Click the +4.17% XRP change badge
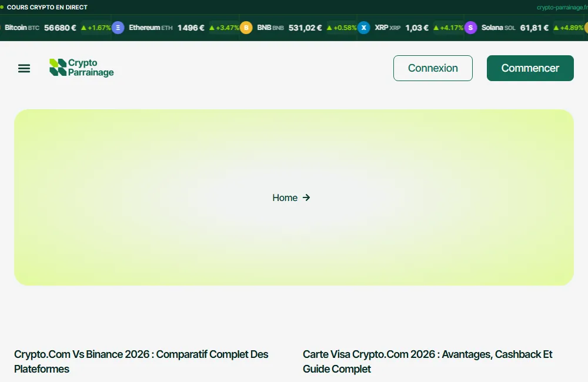This screenshot has width=588, height=382. [449, 28]
